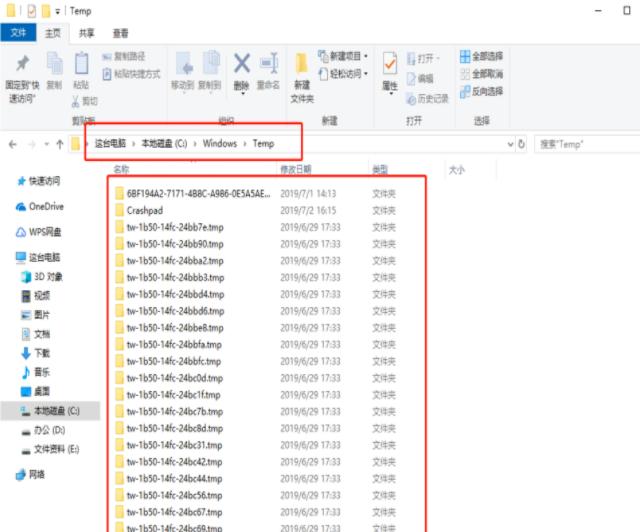The image size is (642, 532).
Task: Open the recent locations dropdown arrow
Action: [47, 144]
